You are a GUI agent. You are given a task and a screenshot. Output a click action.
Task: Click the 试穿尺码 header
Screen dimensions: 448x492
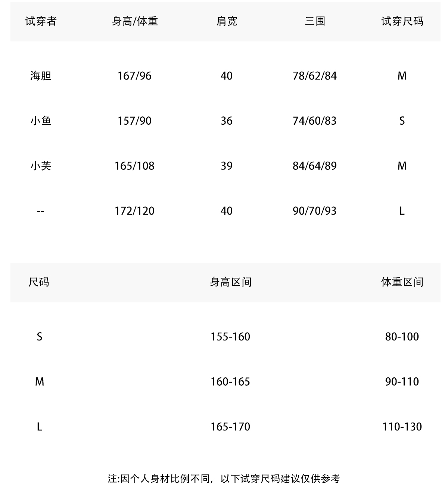point(402,21)
